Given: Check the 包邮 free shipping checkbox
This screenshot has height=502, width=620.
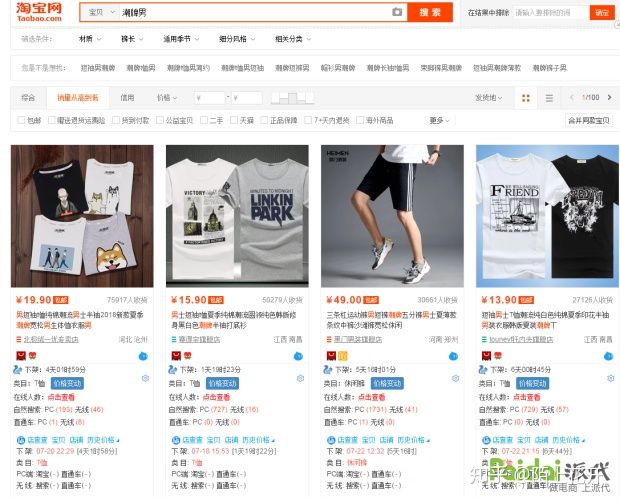Looking at the screenshot, I should [21, 120].
